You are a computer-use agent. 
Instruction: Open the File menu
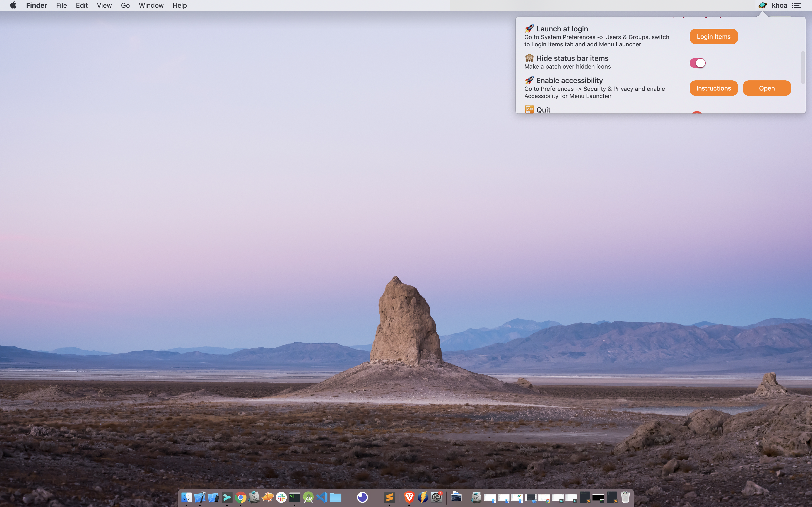(61, 5)
